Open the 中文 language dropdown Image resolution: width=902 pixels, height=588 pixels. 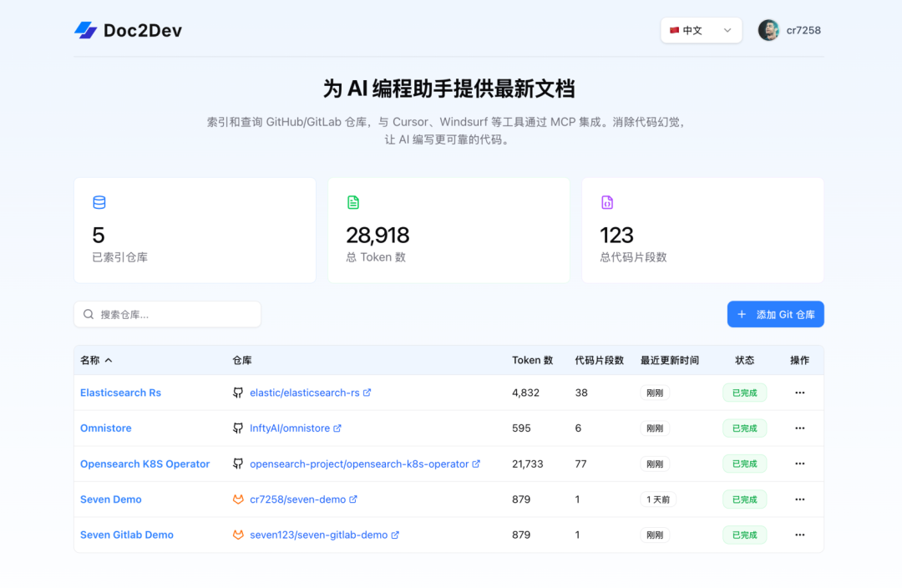pos(701,31)
